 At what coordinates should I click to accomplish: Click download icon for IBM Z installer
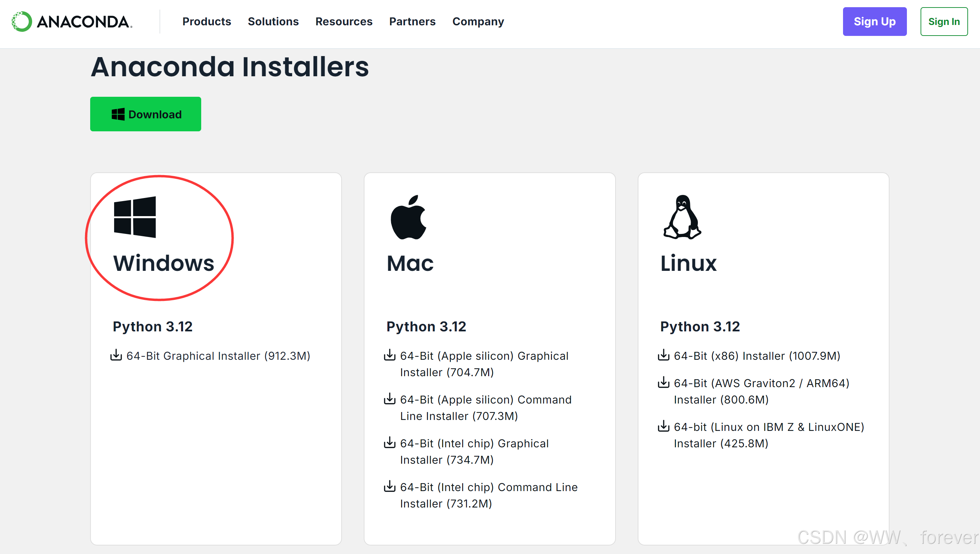click(x=663, y=426)
